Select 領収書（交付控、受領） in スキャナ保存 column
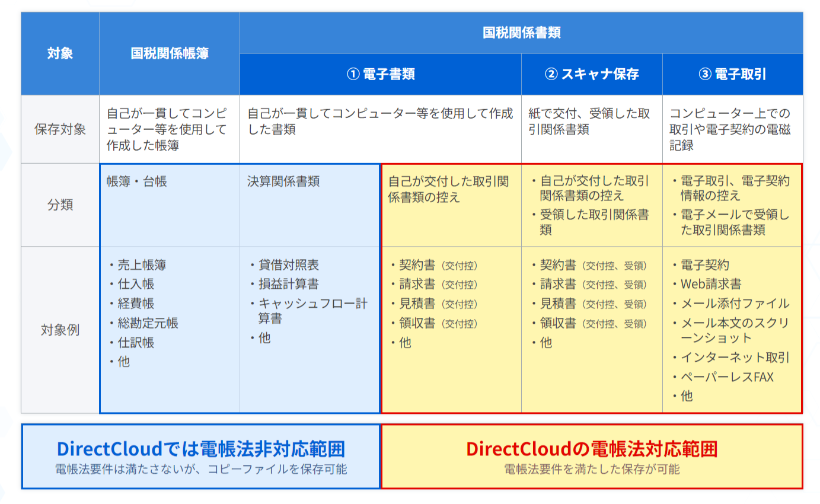Viewport: 820px width, 504px height. pos(589,323)
